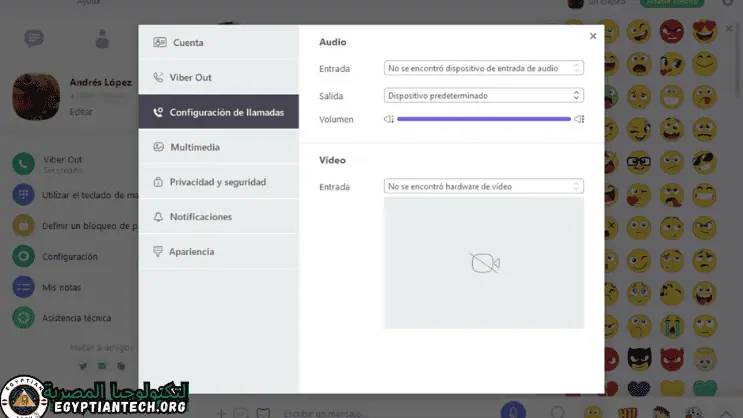Click the video preview area

[484, 263]
